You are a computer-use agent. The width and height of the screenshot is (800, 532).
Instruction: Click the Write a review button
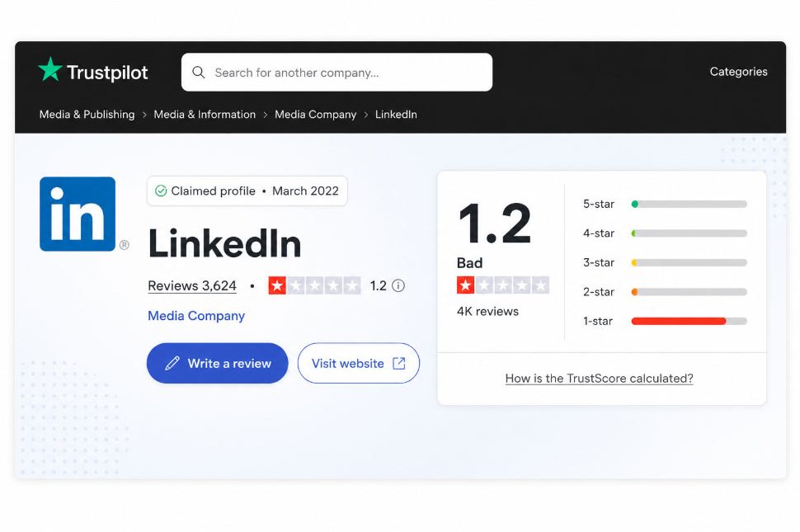point(218,363)
